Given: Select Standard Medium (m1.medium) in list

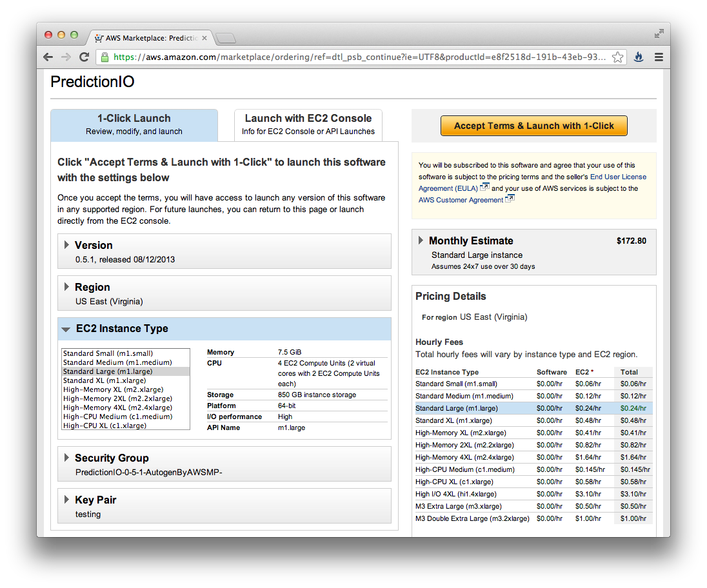Looking at the screenshot, I should point(125,362).
